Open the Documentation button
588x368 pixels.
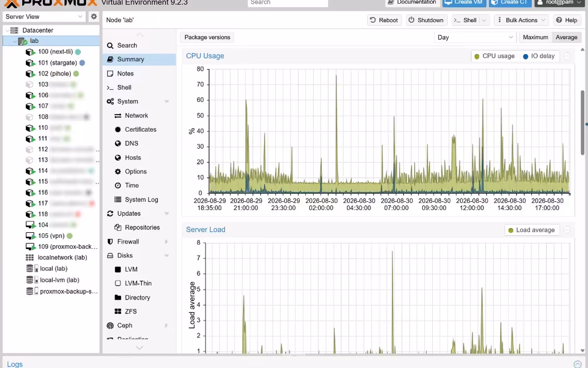coord(411,3)
